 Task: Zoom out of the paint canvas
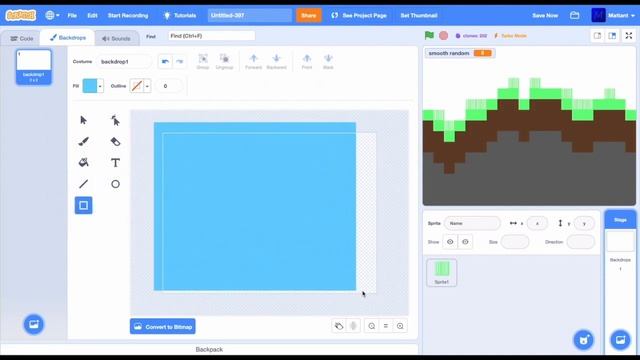tap(371, 326)
